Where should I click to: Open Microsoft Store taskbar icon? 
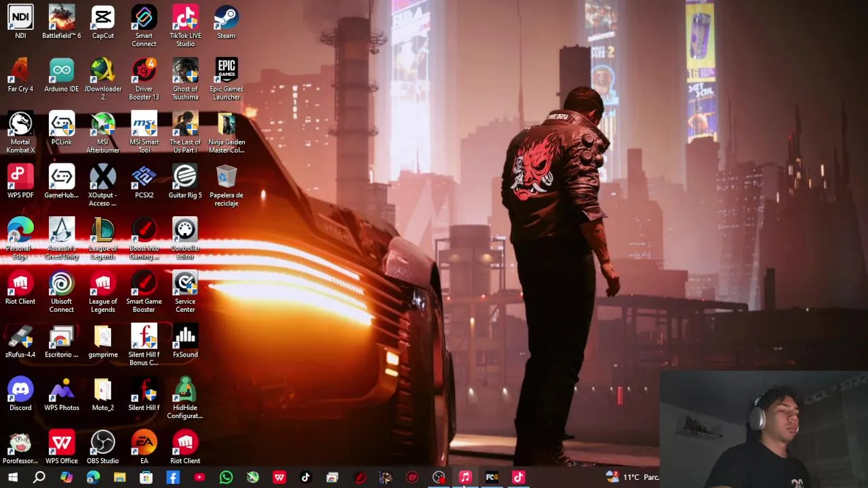(x=146, y=478)
